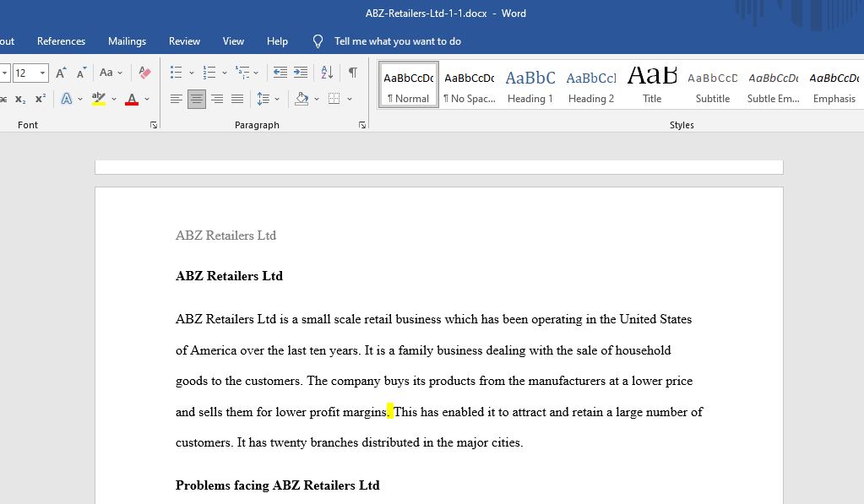864x504 pixels.
Task: Start a bulleted list
Action: 176,72
